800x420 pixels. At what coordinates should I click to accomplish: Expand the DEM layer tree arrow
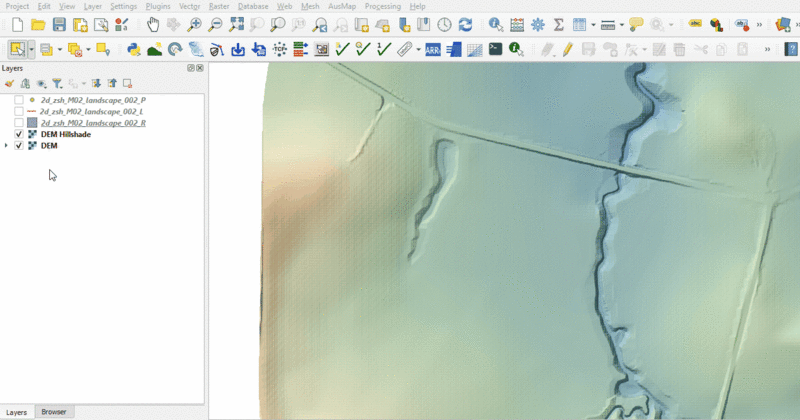click(x=7, y=146)
